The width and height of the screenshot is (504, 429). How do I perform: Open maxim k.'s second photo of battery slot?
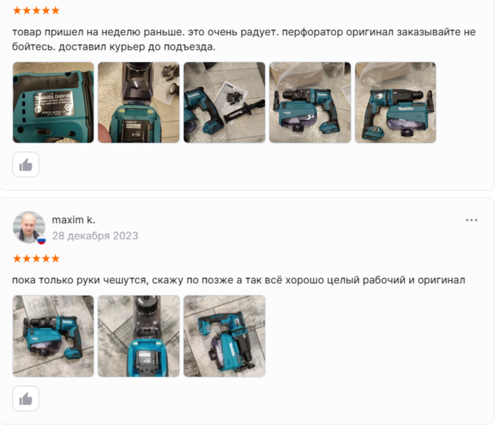pyautogui.click(x=139, y=336)
